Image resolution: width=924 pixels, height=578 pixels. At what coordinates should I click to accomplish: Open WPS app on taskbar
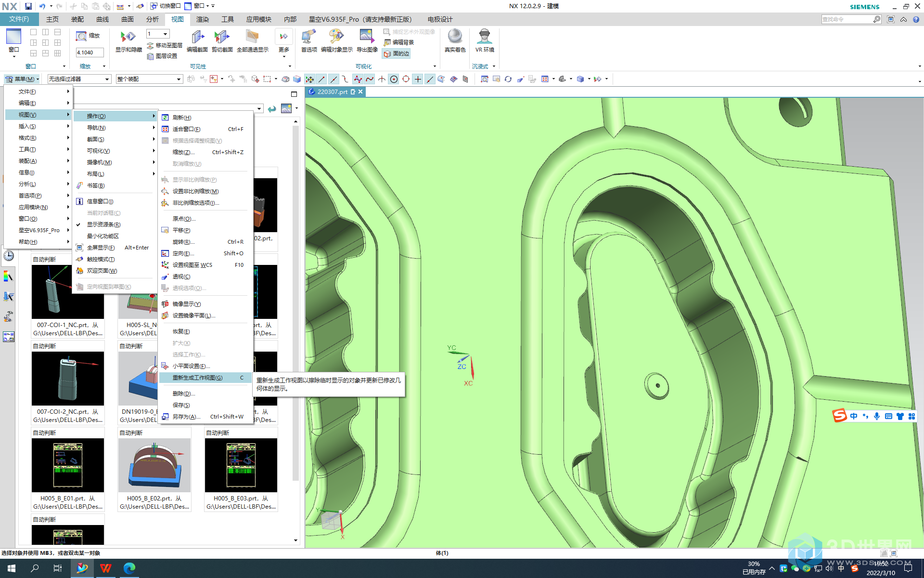coord(105,568)
